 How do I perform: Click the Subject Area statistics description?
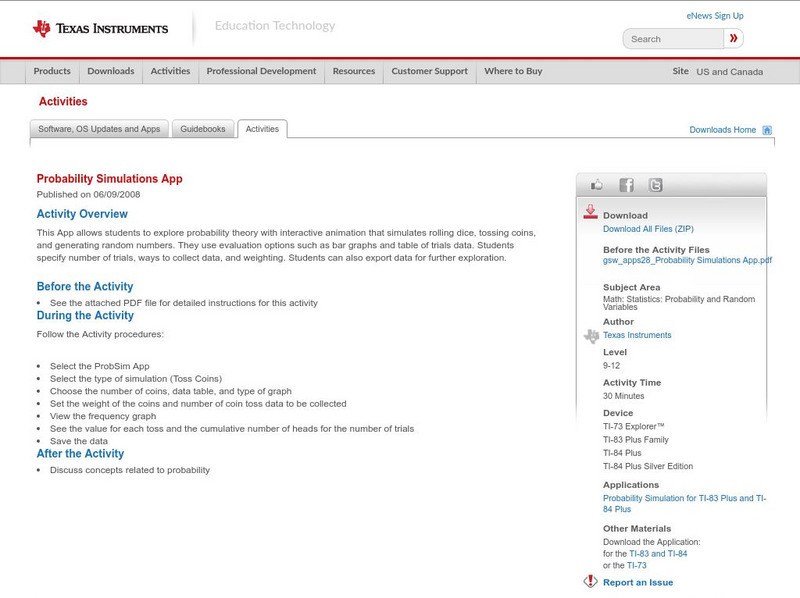coord(679,303)
